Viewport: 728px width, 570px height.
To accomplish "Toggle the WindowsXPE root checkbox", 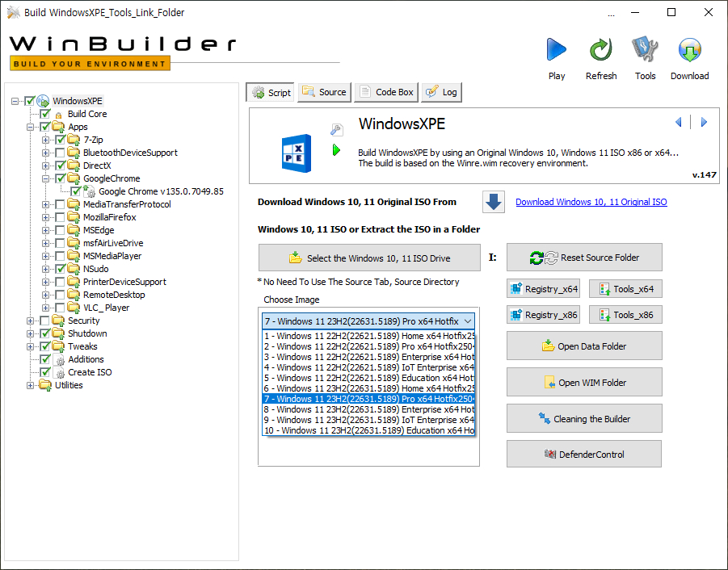I will tap(30, 101).
